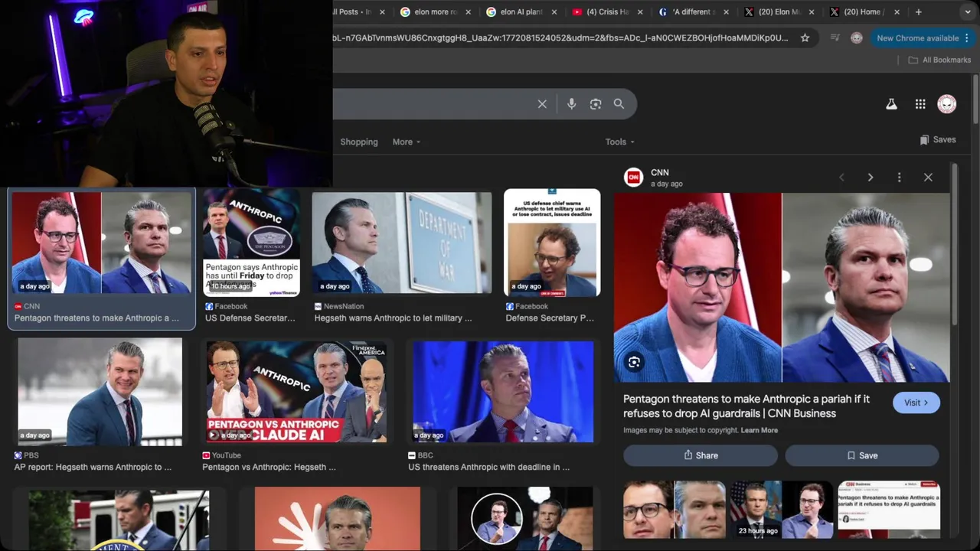Click the Visit button

click(916, 403)
